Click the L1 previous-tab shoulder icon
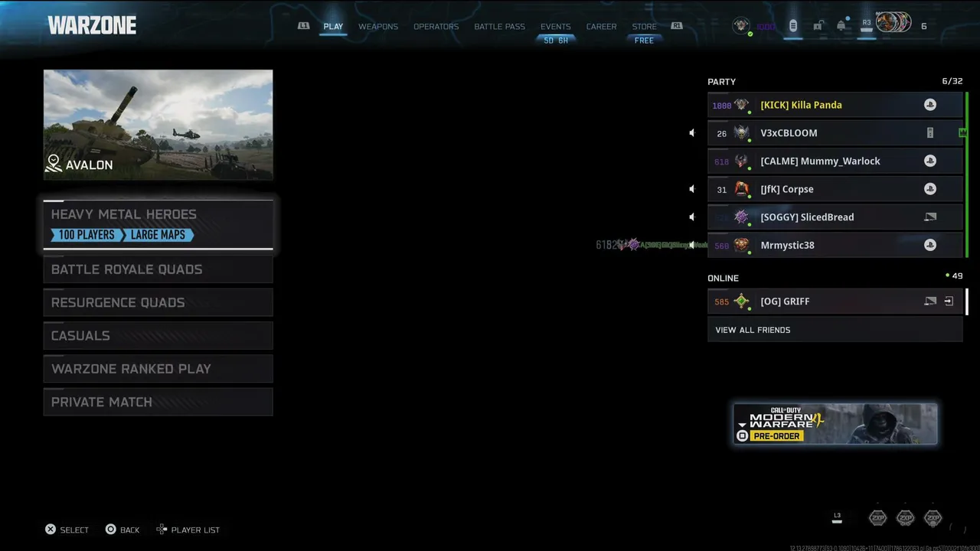Screen dimensions: 980x551 pos(304,26)
